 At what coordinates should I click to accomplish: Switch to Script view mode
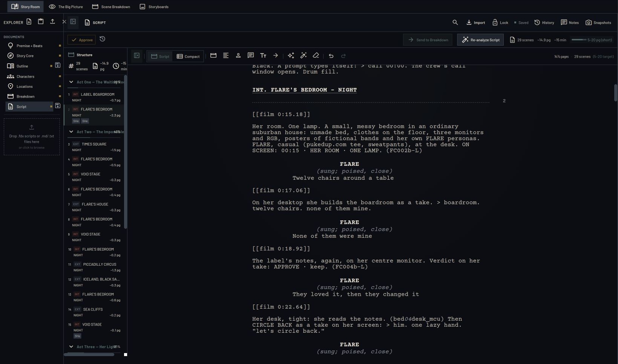point(160,56)
